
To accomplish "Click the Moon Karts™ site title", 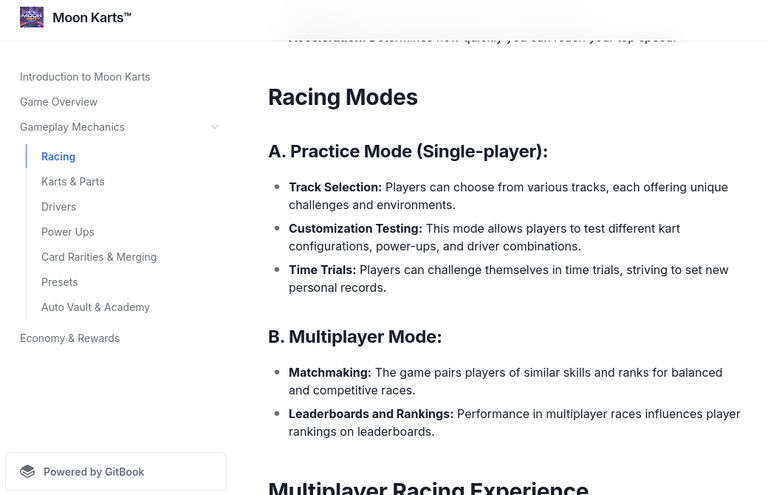I will point(92,18).
